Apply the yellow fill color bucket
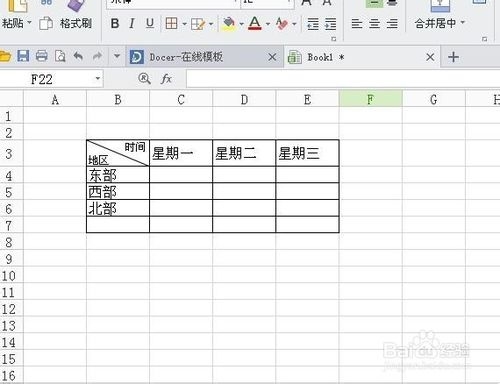Viewport: 500px width, 384px height. coord(229,24)
